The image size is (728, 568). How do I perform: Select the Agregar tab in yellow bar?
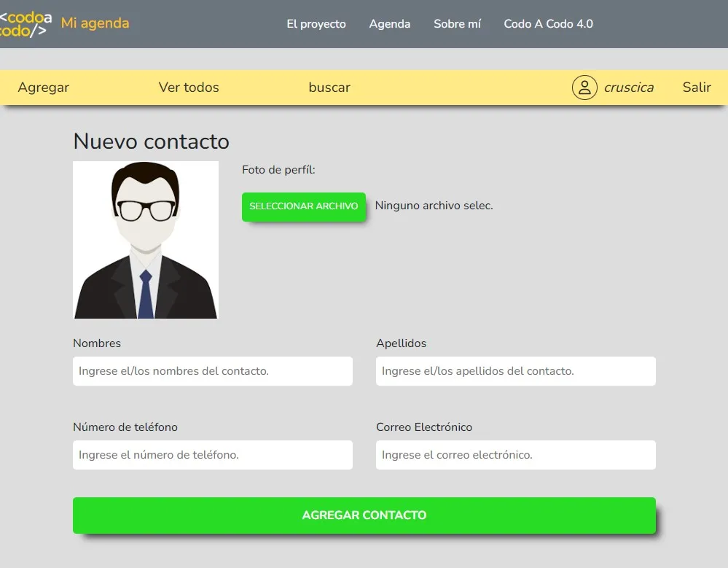[44, 87]
